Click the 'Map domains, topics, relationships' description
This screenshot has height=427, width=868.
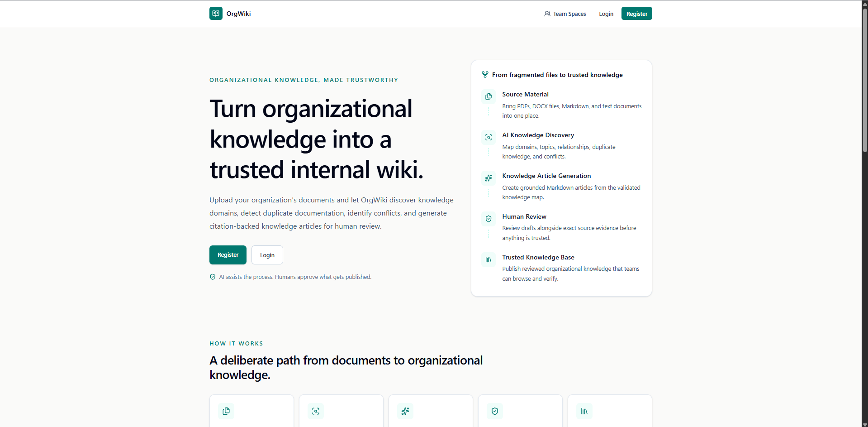559,152
